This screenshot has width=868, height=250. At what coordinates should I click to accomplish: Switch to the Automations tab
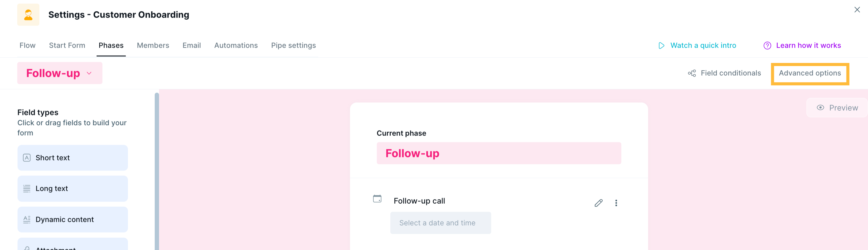pos(236,45)
